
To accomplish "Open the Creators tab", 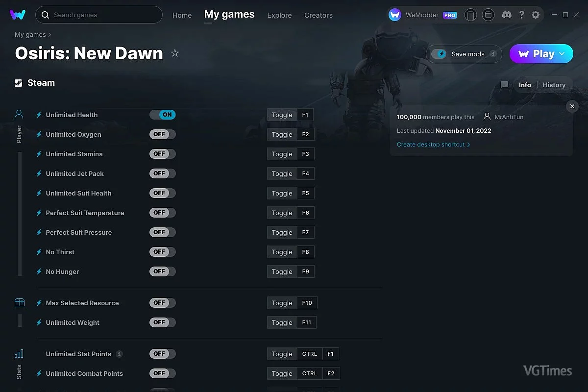I will coord(318,15).
